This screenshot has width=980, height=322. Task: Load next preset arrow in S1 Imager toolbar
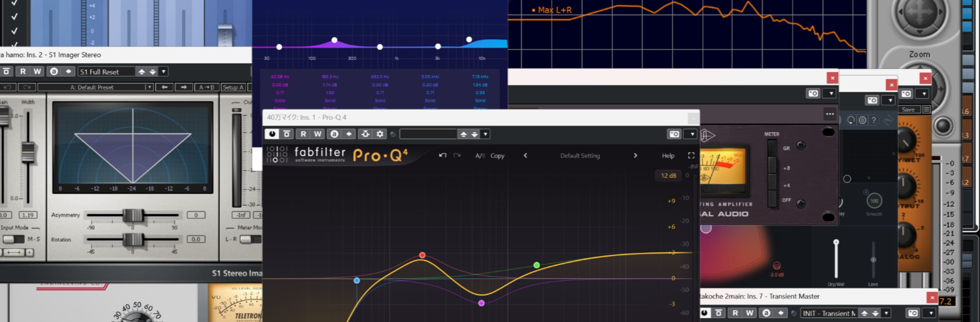153,72
